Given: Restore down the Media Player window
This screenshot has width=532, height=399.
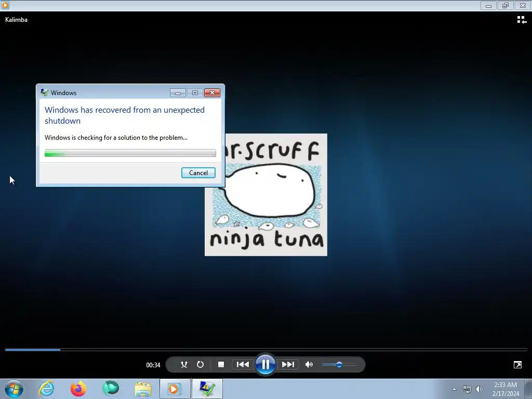Looking at the screenshot, I should [x=506, y=5].
